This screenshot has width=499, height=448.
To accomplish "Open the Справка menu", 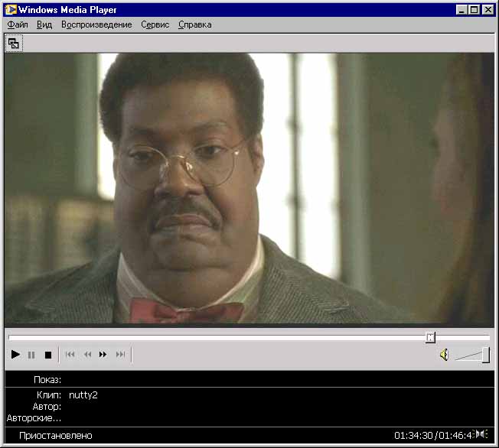I will point(194,24).
